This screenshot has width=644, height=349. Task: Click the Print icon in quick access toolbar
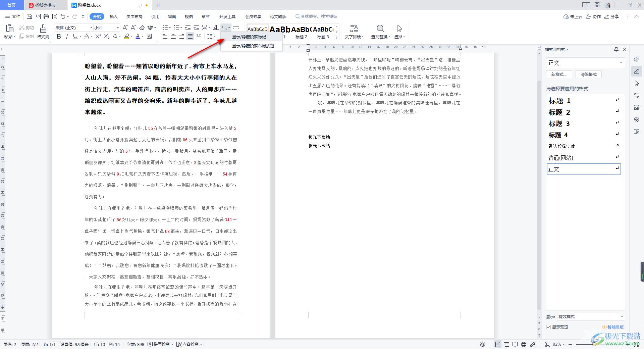coord(46,16)
